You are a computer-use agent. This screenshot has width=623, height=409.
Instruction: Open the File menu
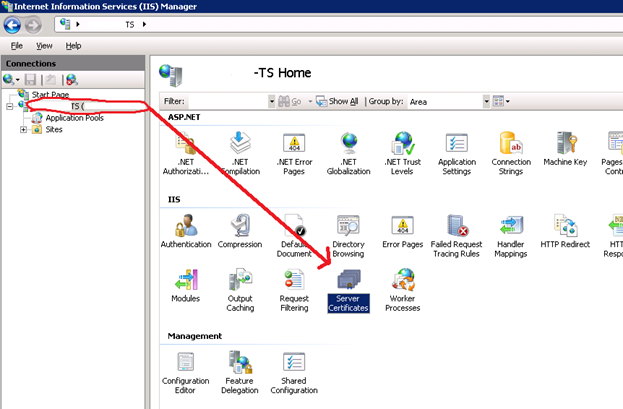coord(17,46)
